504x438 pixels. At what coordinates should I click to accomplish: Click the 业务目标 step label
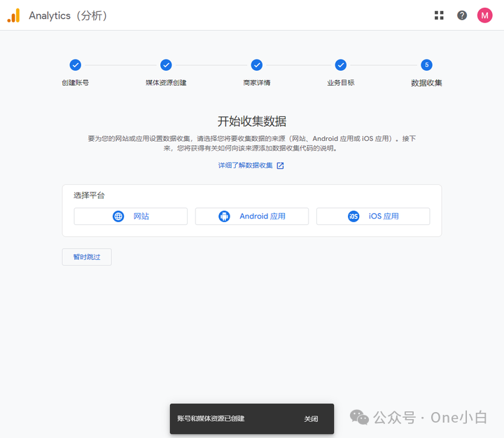click(x=341, y=83)
